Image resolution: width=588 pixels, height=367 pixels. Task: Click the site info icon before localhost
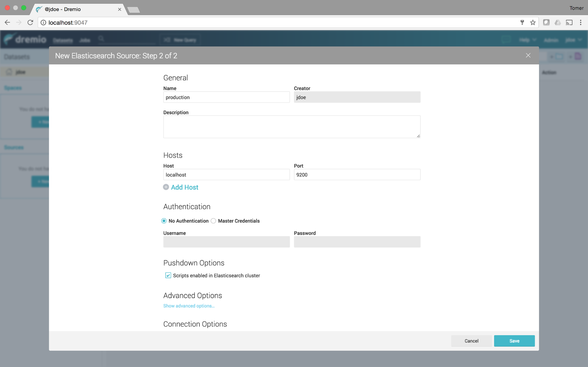pos(43,23)
